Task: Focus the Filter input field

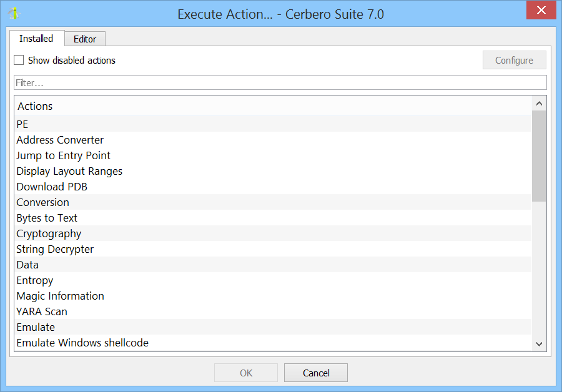Action: coord(280,82)
